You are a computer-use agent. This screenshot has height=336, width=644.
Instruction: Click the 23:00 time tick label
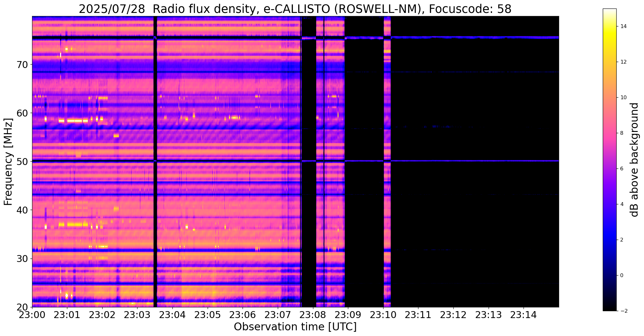(x=32, y=315)
